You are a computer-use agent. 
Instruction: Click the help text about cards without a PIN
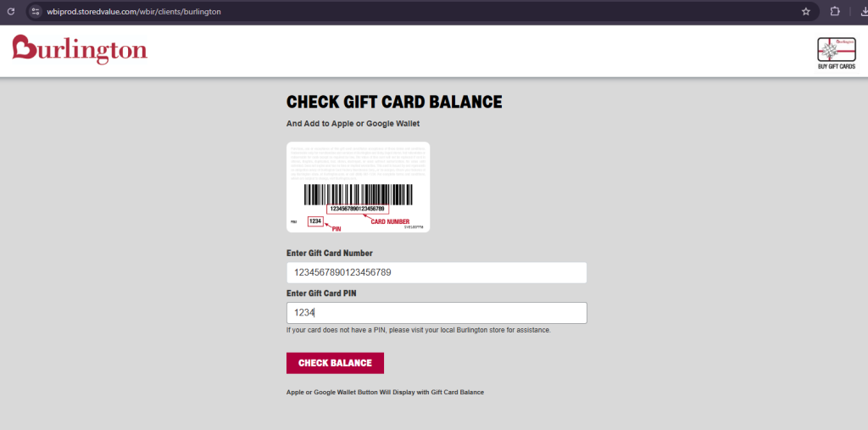point(419,330)
